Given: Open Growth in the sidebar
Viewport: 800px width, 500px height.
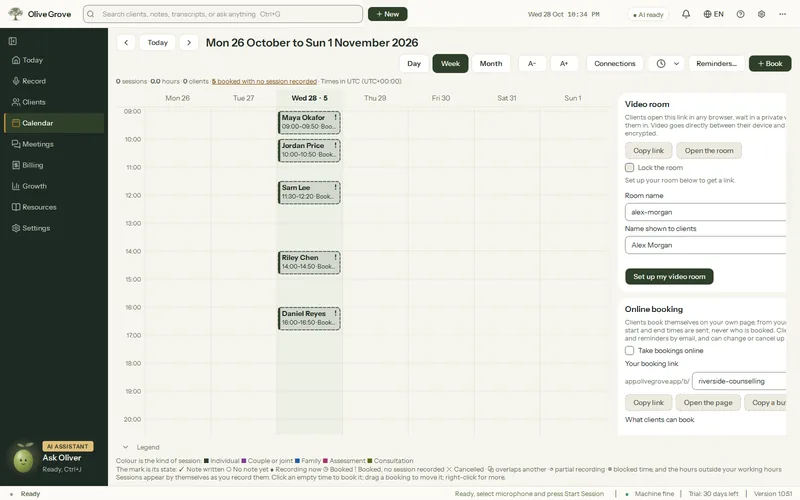Looking at the screenshot, I should 54,186.
